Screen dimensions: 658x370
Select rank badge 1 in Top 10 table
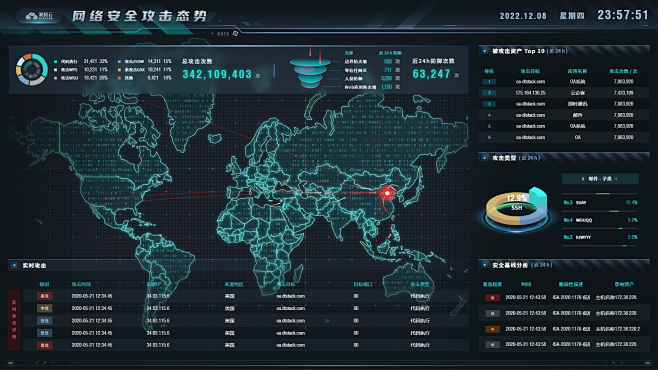(489, 82)
